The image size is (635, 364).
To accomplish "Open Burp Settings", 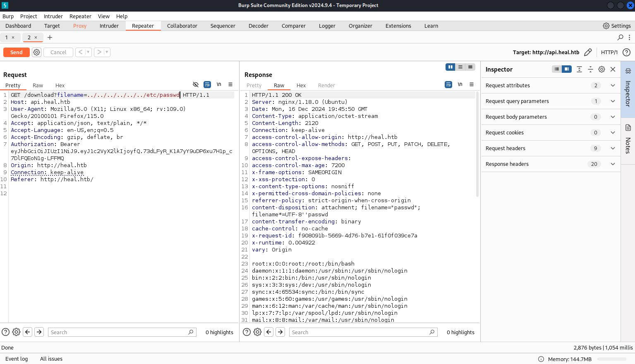I will click(x=617, y=26).
